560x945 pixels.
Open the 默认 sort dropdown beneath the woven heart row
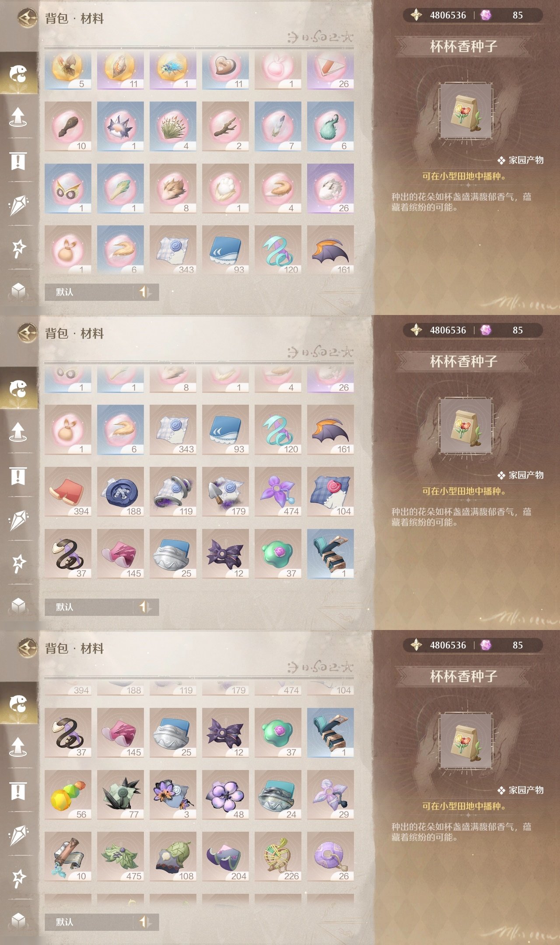[89, 922]
